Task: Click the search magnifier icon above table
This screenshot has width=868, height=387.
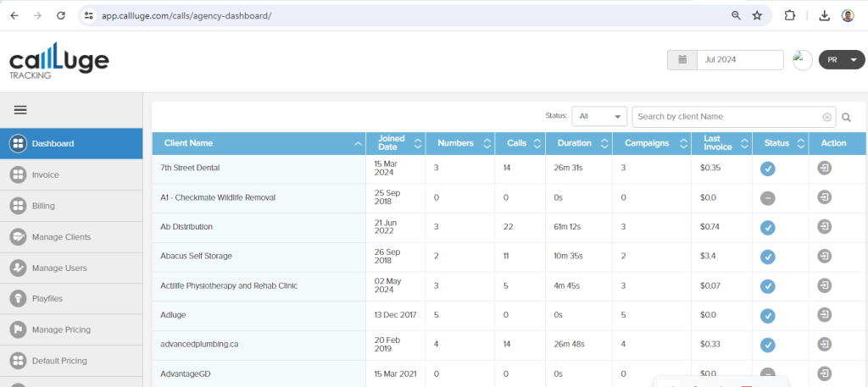Action: (x=846, y=117)
